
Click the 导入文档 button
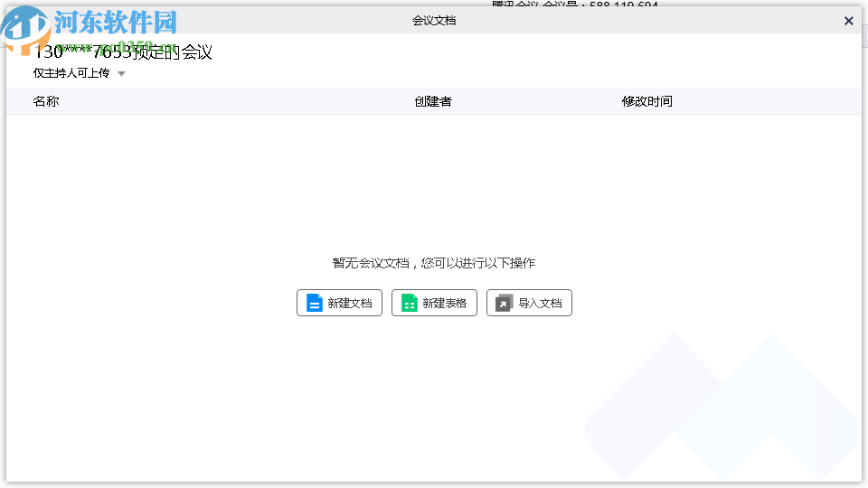tap(529, 303)
